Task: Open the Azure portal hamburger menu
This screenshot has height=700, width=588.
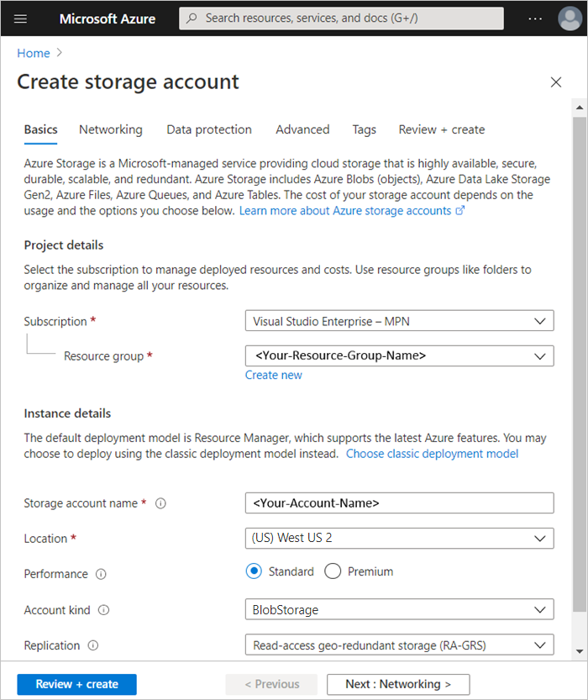Action: (x=20, y=18)
